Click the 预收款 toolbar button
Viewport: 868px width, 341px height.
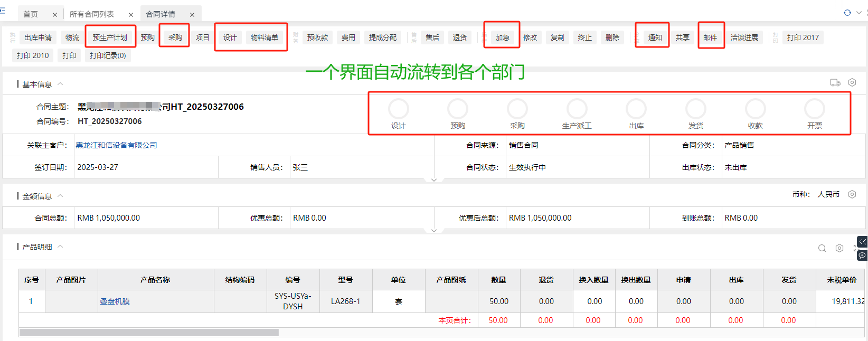pyautogui.click(x=318, y=37)
